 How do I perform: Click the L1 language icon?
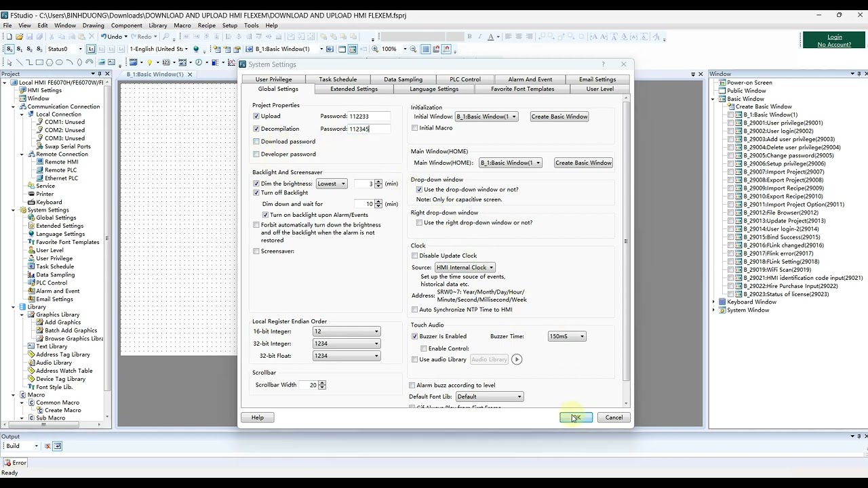[x=92, y=49]
